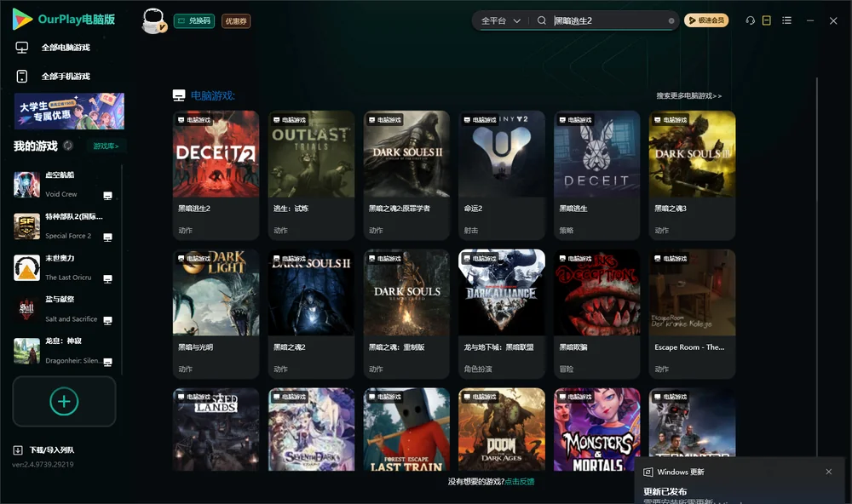The image size is (852, 504).
Task: Open 下载/导入列队 in the sidebar
Action: coord(44,450)
